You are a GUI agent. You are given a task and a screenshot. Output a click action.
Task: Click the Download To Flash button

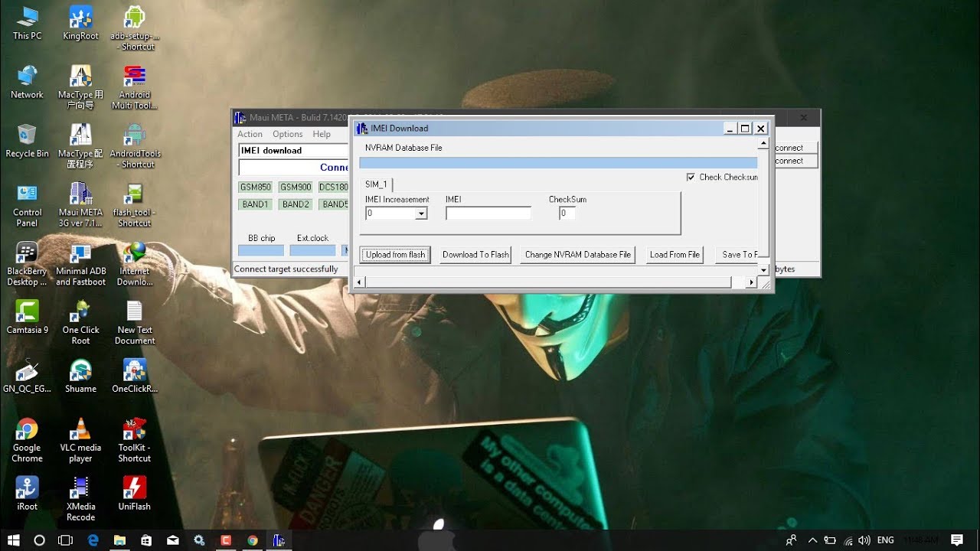[x=475, y=255]
